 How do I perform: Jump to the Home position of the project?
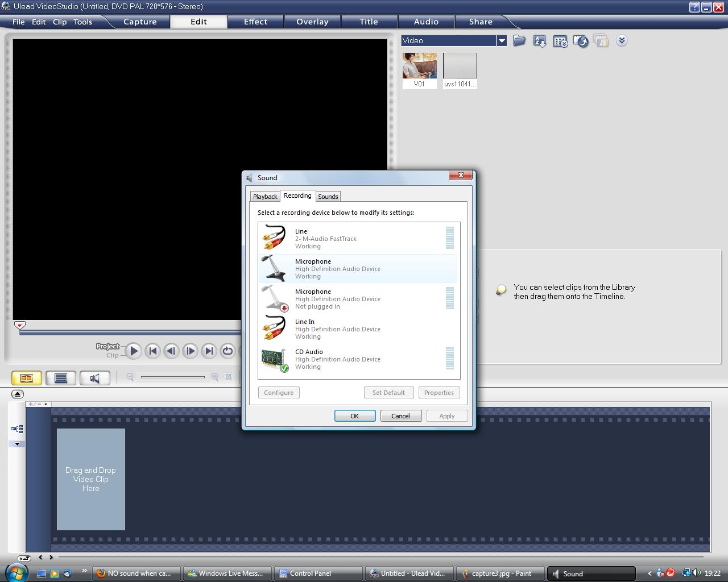tap(152, 351)
